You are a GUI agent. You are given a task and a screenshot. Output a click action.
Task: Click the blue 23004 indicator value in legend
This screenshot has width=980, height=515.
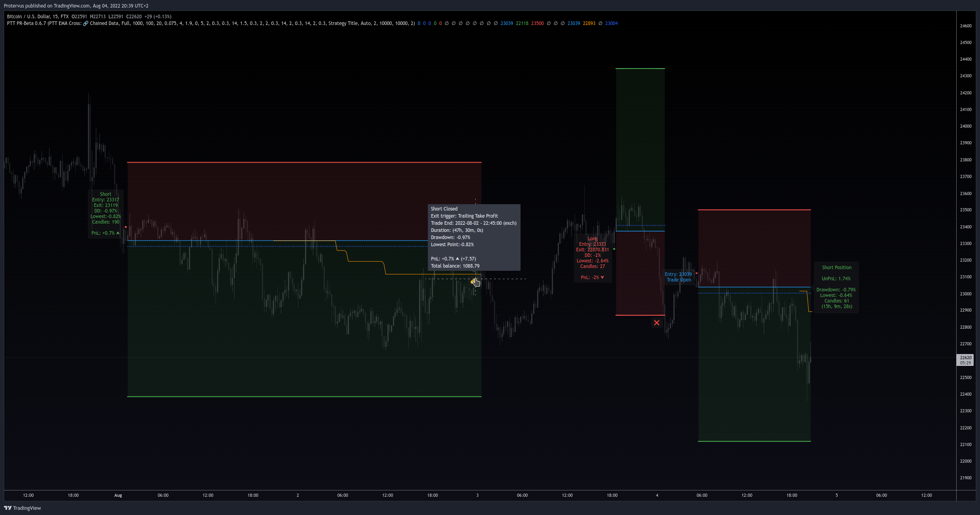click(611, 23)
